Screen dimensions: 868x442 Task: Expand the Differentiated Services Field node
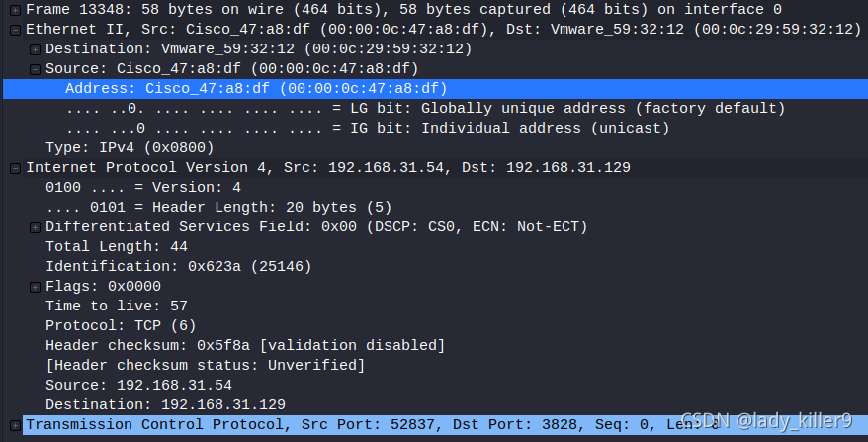pos(35,227)
